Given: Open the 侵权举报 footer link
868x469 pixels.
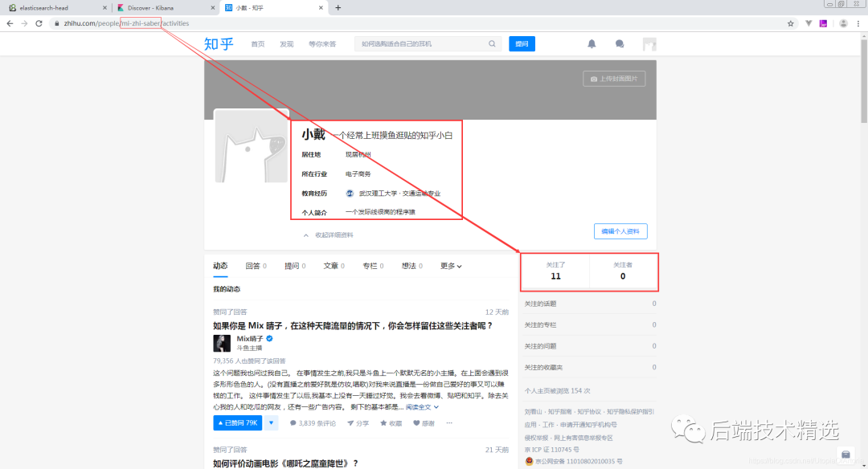Looking at the screenshot, I should [x=537, y=438].
